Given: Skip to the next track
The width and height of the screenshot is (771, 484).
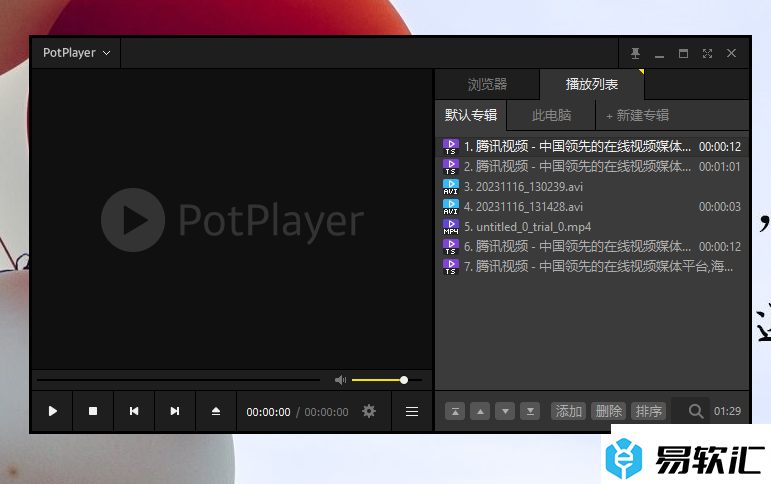Looking at the screenshot, I should click(x=175, y=411).
